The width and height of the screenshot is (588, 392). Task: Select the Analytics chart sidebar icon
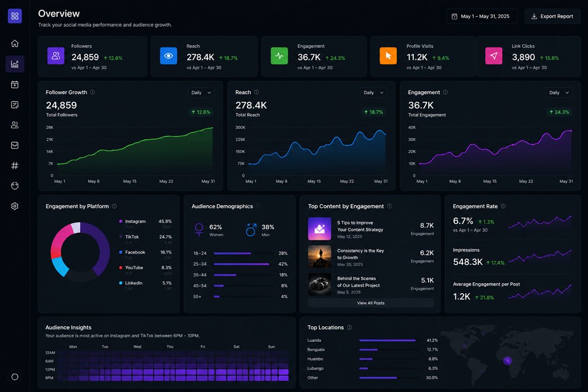[14, 64]
